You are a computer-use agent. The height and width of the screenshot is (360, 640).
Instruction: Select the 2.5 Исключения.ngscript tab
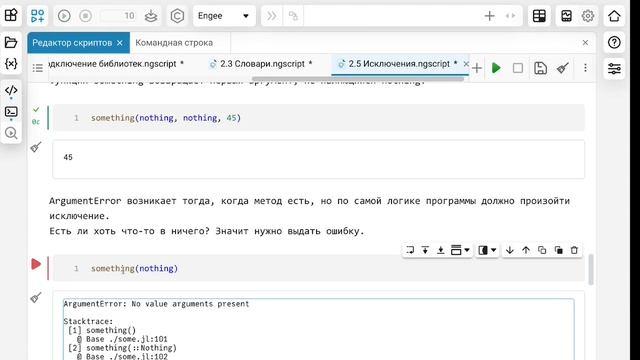398,64
